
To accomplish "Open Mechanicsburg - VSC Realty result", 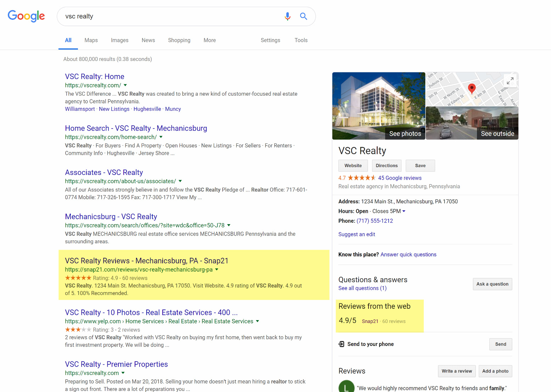I will pyautogui.click(x=111, y=217).
